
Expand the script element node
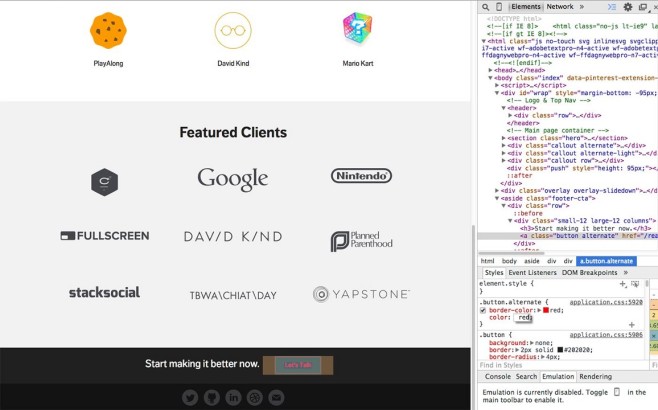[497, 85]
